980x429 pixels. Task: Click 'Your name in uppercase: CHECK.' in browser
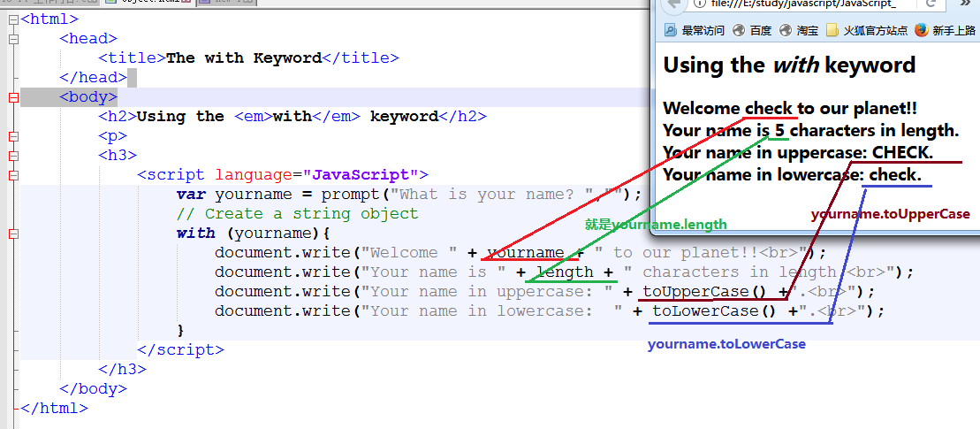click(798, 152)
